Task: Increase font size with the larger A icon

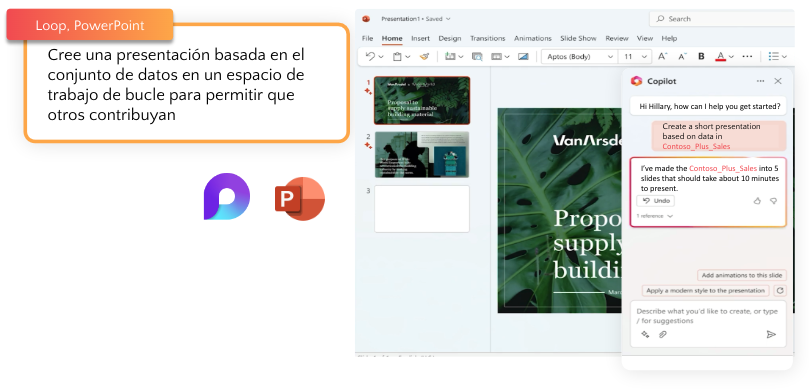Action: (663, 56)
